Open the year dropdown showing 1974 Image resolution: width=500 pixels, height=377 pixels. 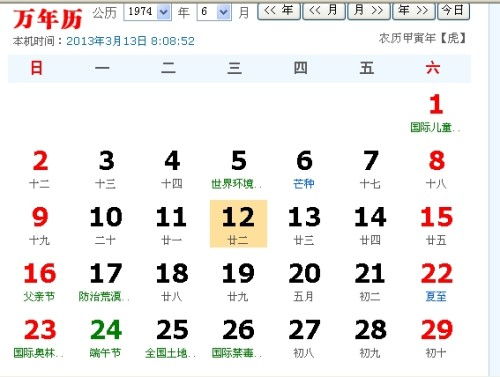pos(147,12)
